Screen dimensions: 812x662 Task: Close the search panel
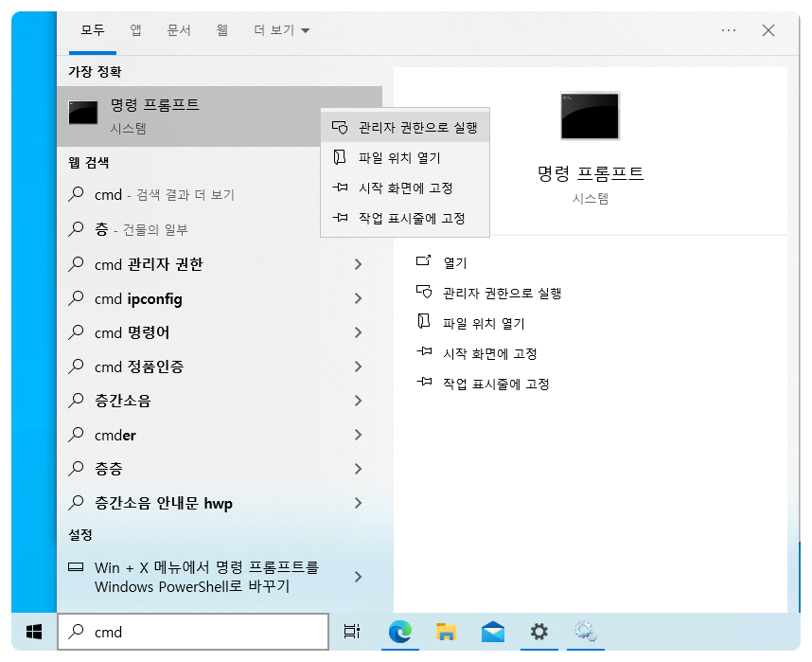pos(768,30)
